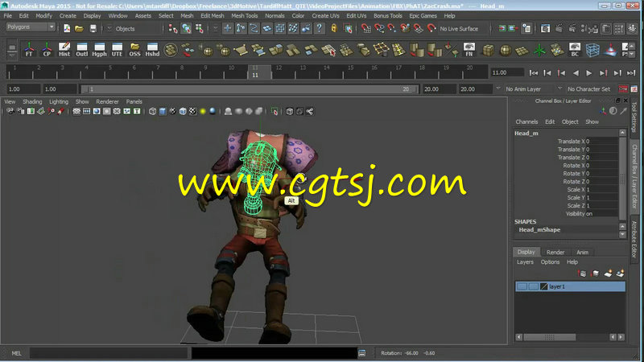Screen dimensions: 644x362
Task: Switch to the Anim layer tab
Action: pyautogui.click(x=582, y=252)
